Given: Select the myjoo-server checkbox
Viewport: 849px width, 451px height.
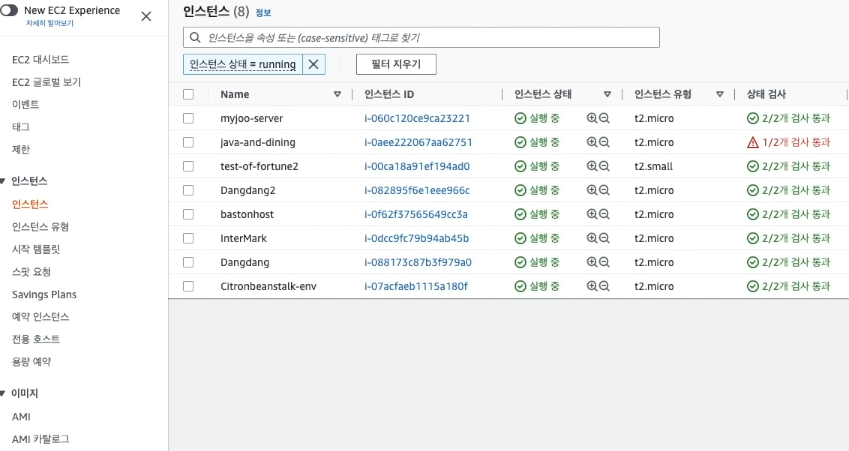Looking at the screenshot, I should tap(188, 118).
